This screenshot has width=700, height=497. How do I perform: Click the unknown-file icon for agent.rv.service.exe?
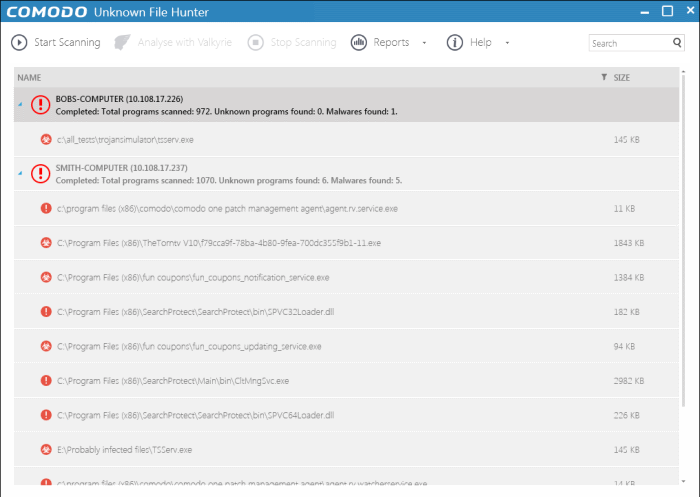(x=46, y=208)
